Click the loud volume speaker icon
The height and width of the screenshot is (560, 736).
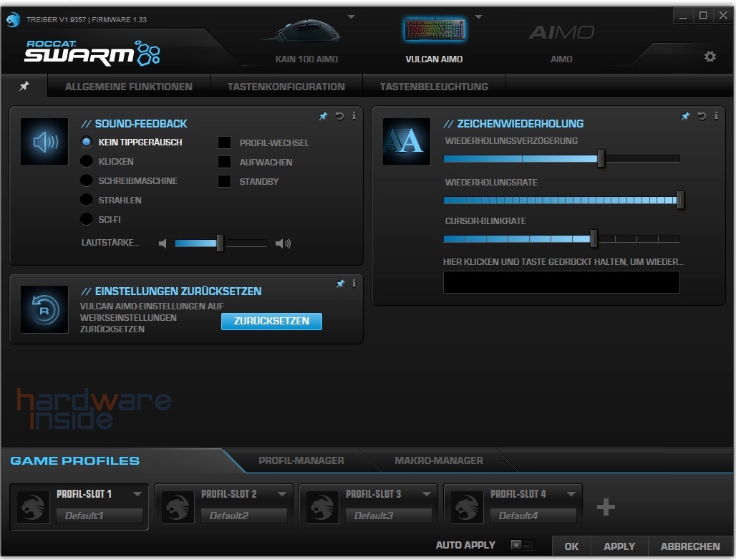(283, 243)
